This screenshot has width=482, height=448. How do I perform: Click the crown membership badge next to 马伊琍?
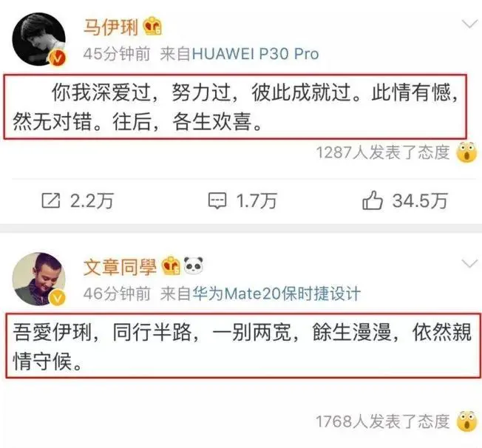pos(152,26)
